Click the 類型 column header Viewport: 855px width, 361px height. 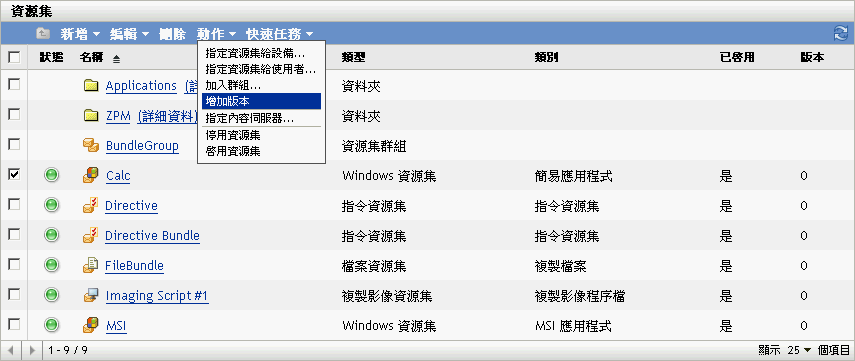pyautogui.click(x=353, y=57)
